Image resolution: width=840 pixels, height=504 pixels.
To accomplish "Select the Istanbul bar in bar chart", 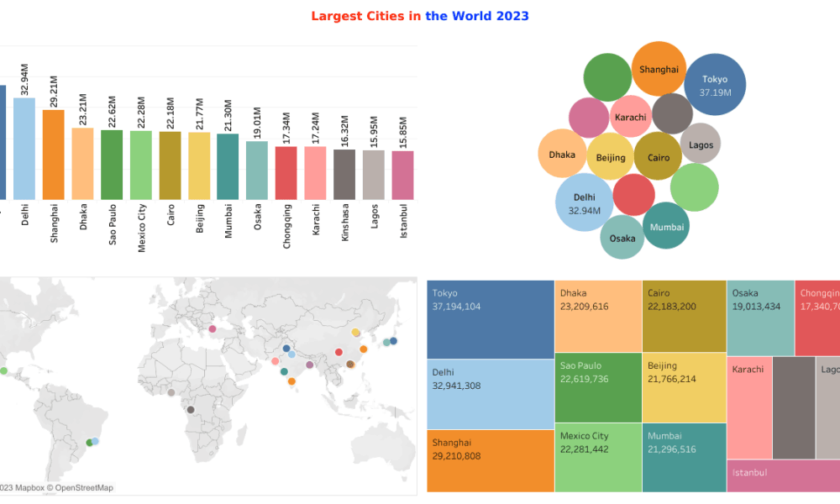I will (x=402, y=175).
